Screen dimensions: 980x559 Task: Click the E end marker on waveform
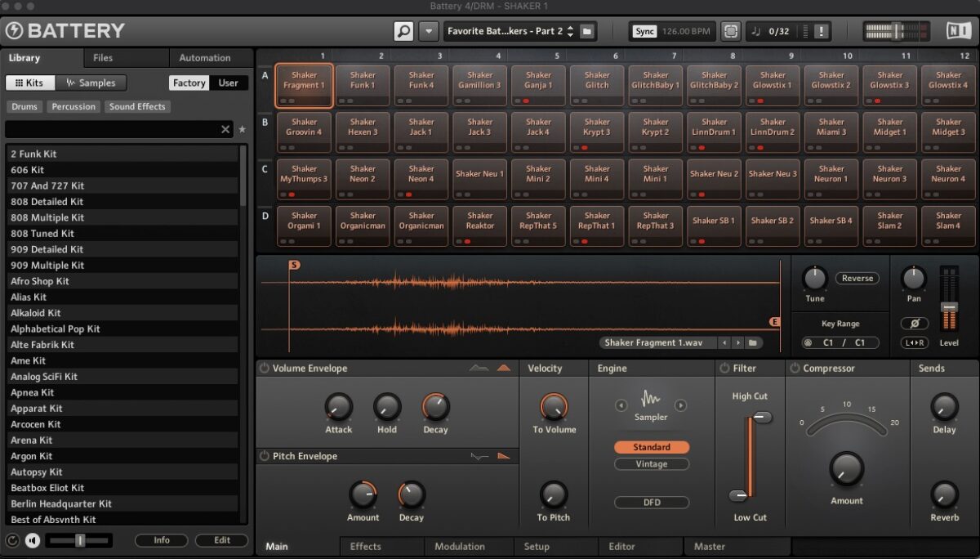(x=775, y=322)
